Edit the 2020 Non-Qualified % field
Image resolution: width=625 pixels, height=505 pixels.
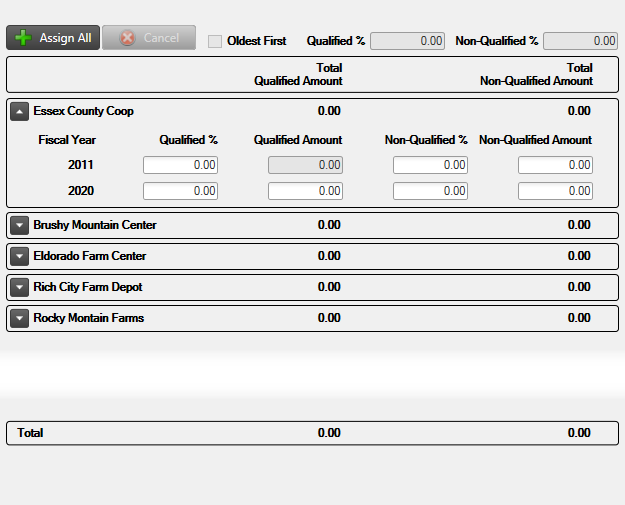point(430,191)
